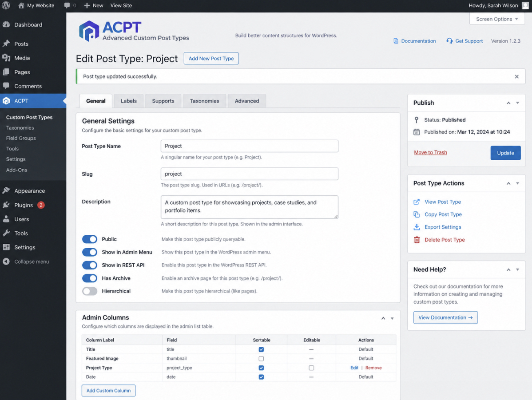Open the Taxonomies tab

click(204, 101)
